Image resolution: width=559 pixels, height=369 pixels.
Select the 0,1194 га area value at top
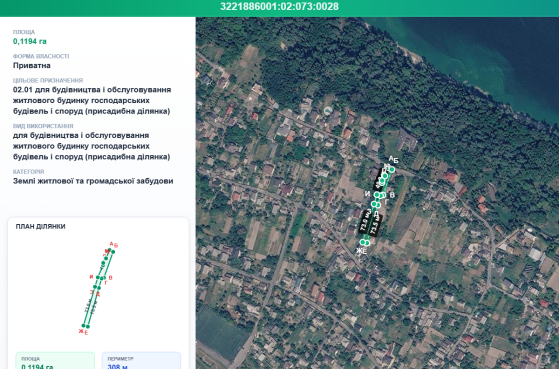30,41
